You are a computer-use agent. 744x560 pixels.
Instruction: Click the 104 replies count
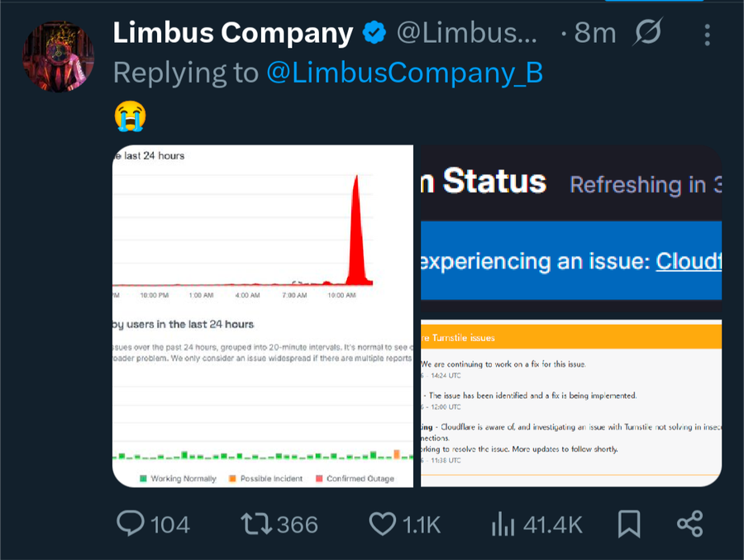170,524
